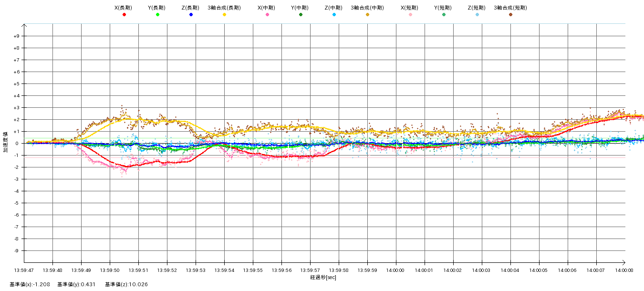This screenshot has height=291, width=644.
Task: Click the 経過秒[sec] x-axis title
Action: [323, 277]
